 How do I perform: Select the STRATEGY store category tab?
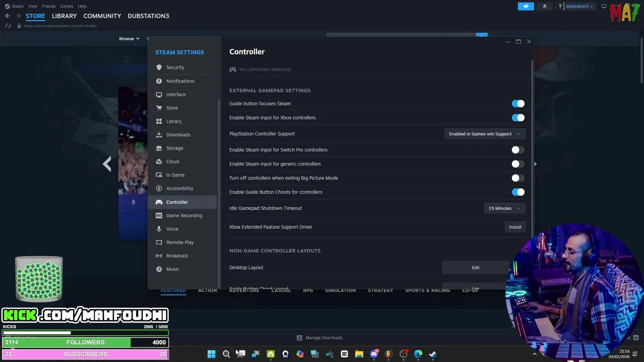pos(380,290)
